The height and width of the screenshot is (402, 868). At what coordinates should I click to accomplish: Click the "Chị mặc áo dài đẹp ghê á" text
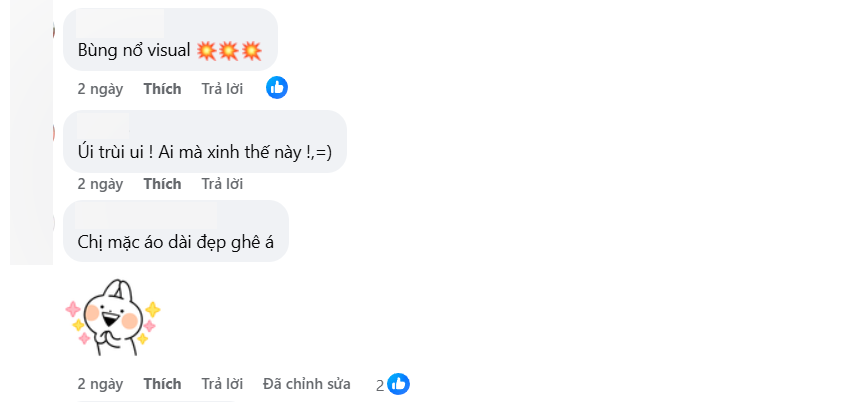pyautogui.click(x=175, y=242)
